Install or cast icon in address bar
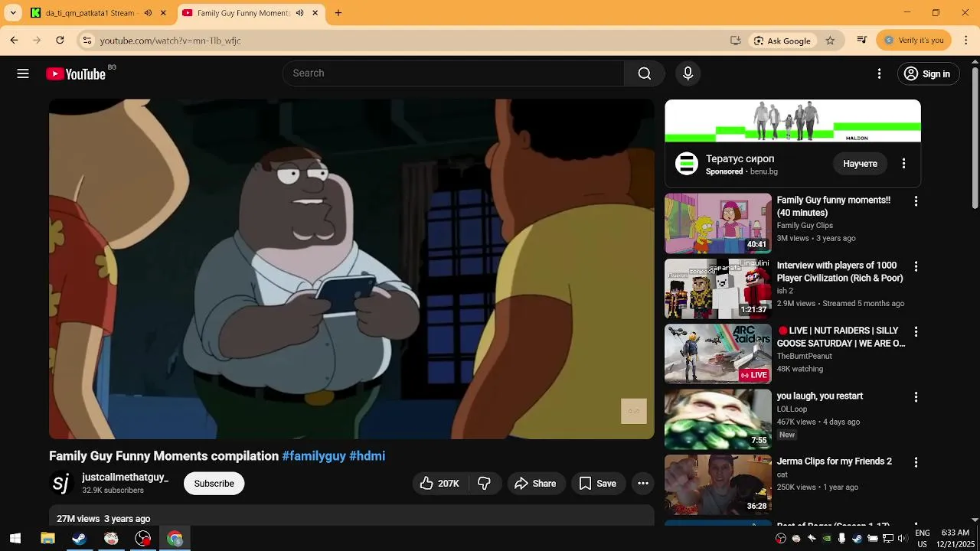The width and height of the screenshot is (980, 551). click(736, 41)
